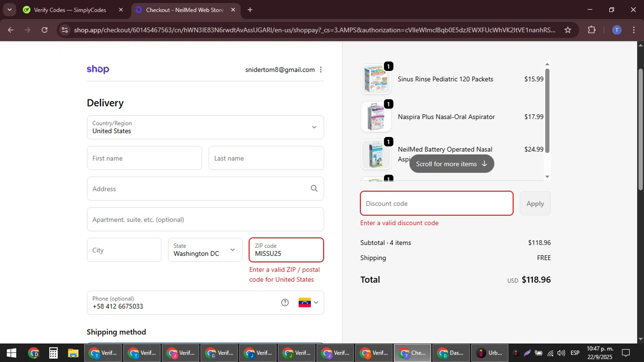Image resolution: width=644 pixels, height=362 pixels.
Task: Open the Chrome profile avatar T
Action: coord(617,30)
